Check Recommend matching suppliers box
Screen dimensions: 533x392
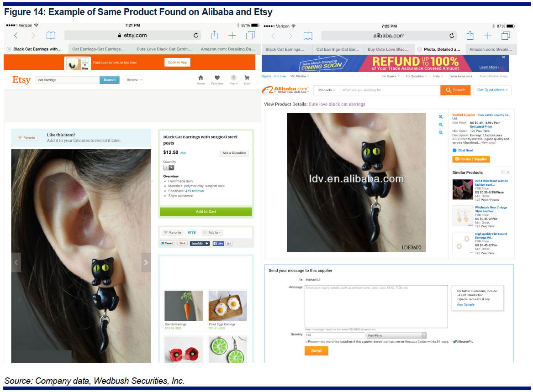[x=306, y=342]
